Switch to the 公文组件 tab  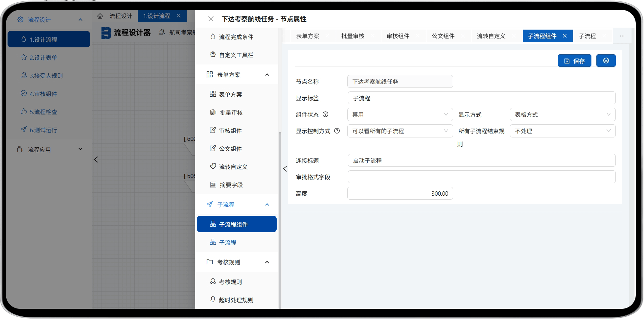(x=443, y=36)
